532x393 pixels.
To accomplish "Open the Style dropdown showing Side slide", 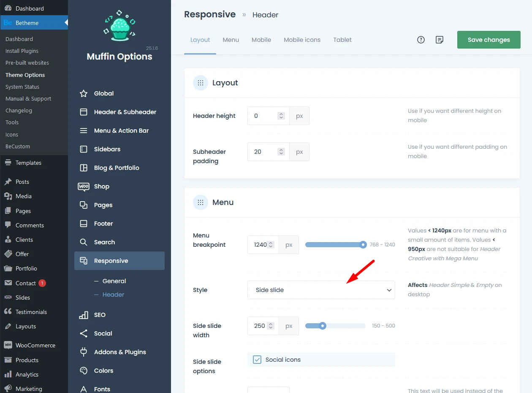I will [x=321, y=290].
